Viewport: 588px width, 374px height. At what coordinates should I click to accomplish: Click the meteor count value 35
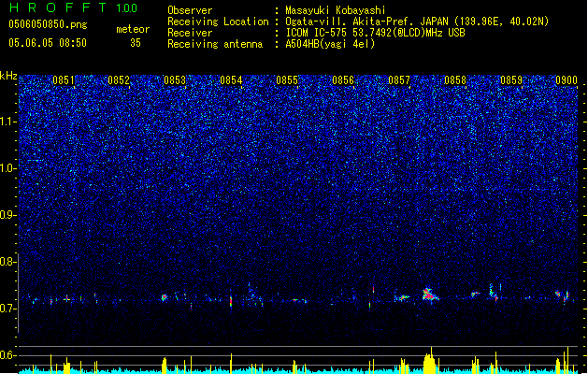(136, 43)
